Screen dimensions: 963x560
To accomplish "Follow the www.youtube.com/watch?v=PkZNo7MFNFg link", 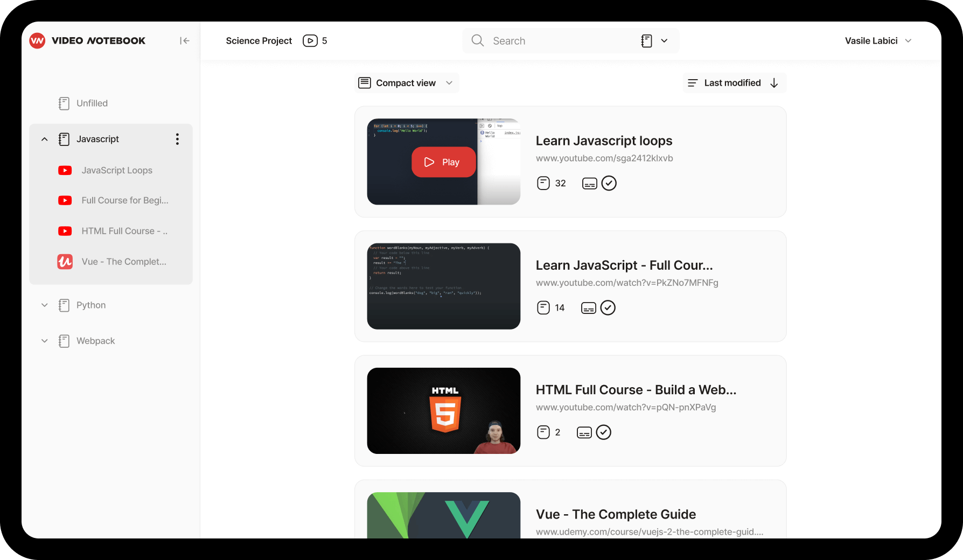I will 627,283.
